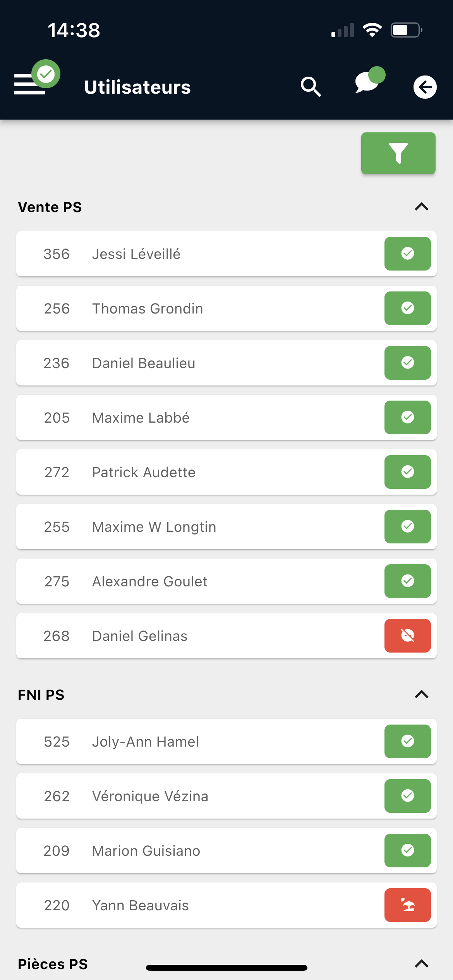Collapse the Vente PS section
Viewport: 453px width, 980px height.
[421, 207]
